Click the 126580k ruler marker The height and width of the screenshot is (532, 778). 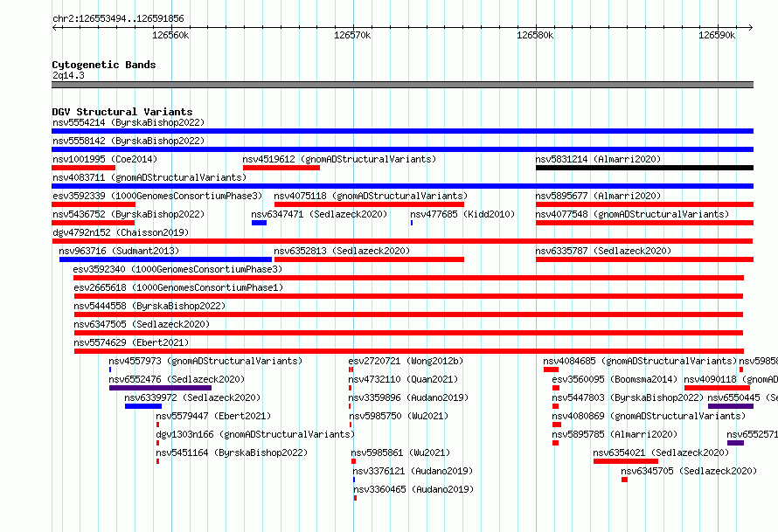coord(535,35)
